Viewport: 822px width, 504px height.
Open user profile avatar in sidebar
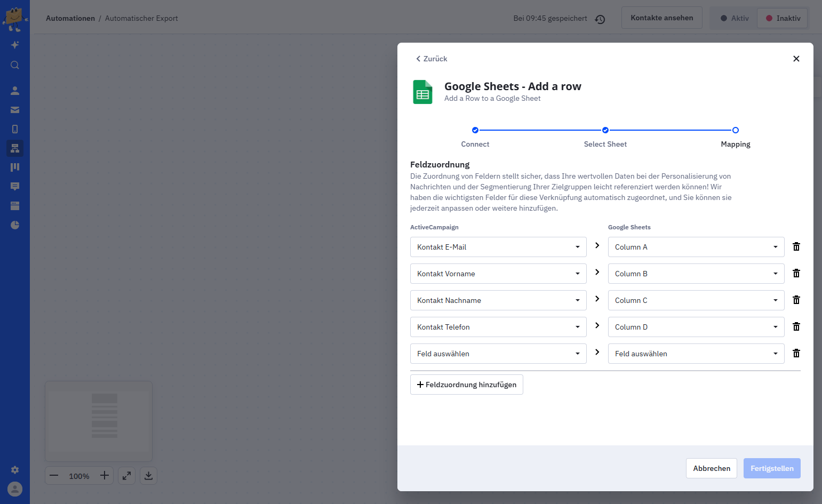15,489
